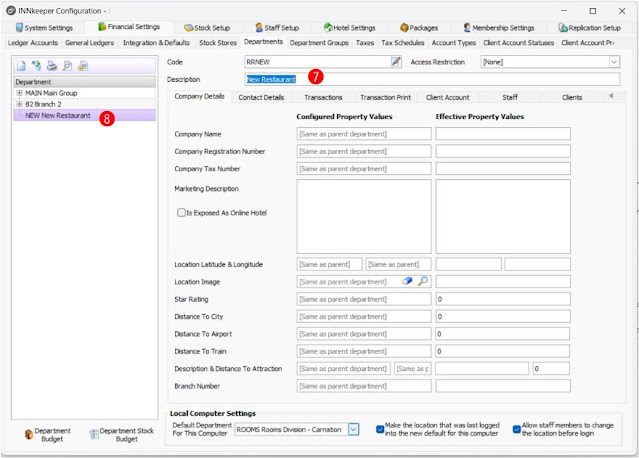The image size is (639, 458).
Task: Click the configured Company Name field
Action: (x=364, y=134)
